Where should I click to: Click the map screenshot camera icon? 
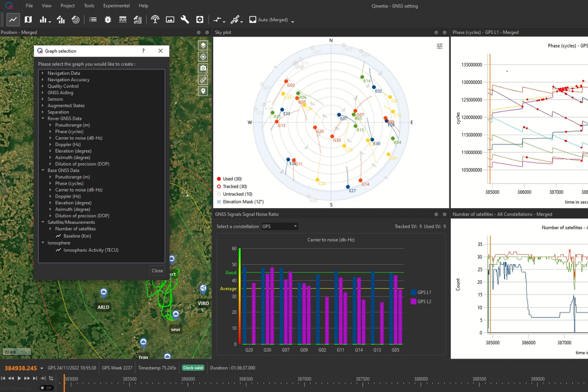point(203,68)
